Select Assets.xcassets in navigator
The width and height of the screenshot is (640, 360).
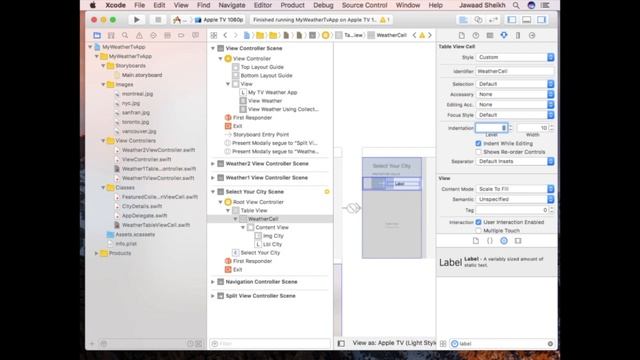(x=135, y=235)
